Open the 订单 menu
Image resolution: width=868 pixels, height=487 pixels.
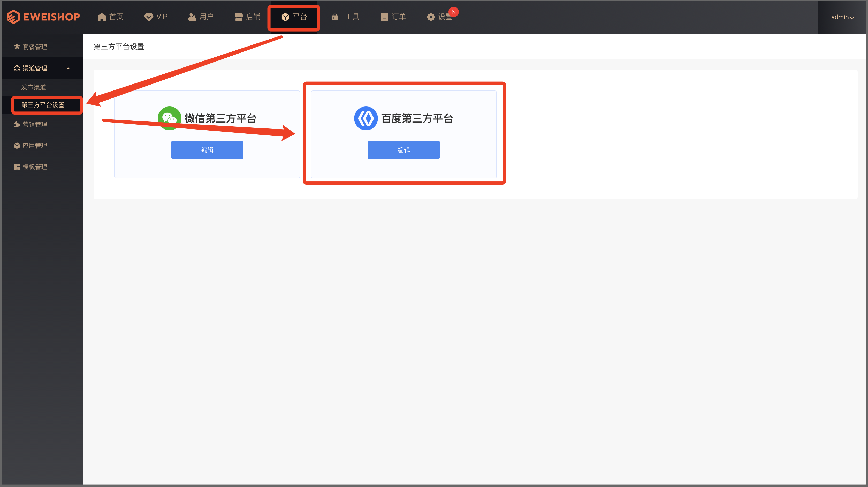pyautogui.click(x=393, y=17)
